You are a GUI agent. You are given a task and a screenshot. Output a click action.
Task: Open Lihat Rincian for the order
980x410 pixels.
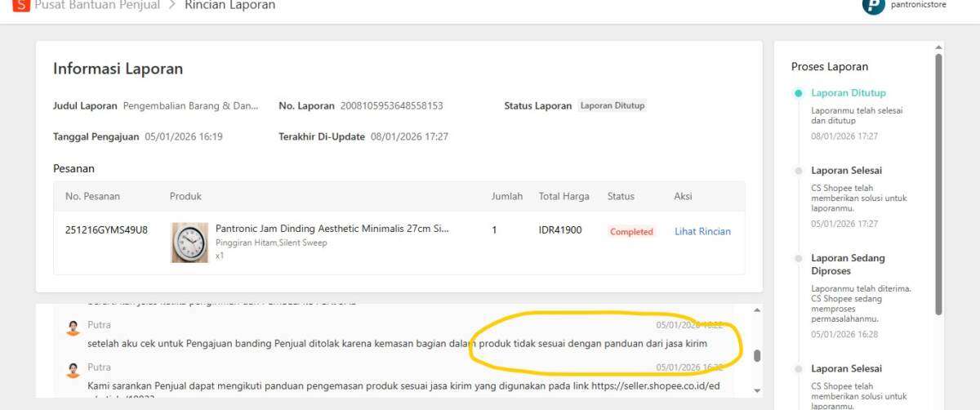click(702, 231)
